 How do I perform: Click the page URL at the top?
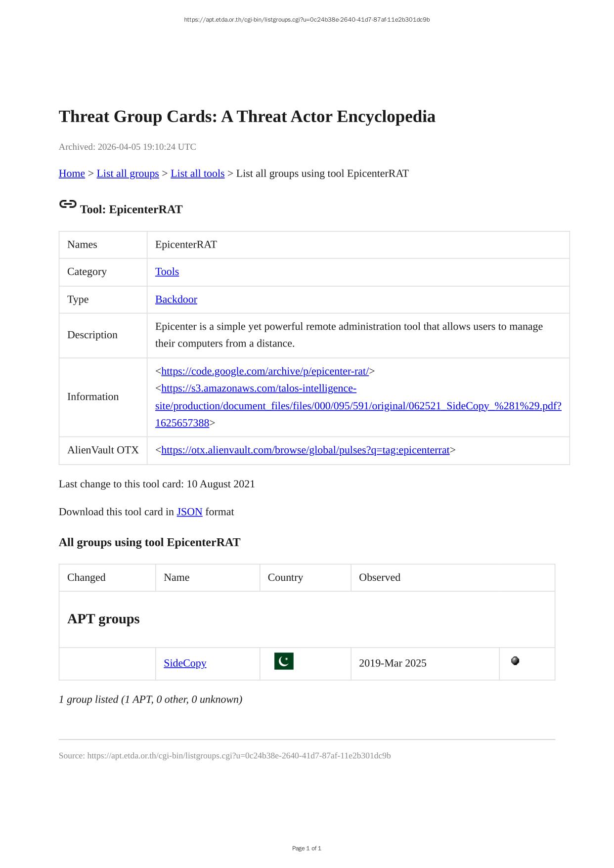tap(307, 20)
